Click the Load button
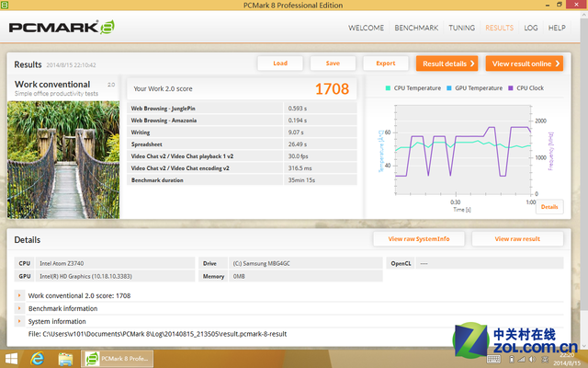588x368 pixels. (280, 63)
